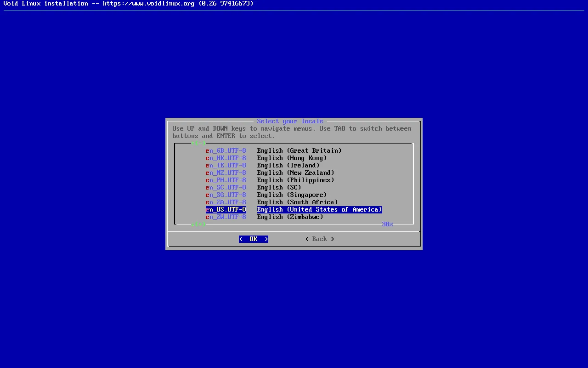Viewport: 588px width, 368px height.
Task: Select the en_HK.UTF-8 locale tag
Action: pyautogui.click(x=226, y=158)
